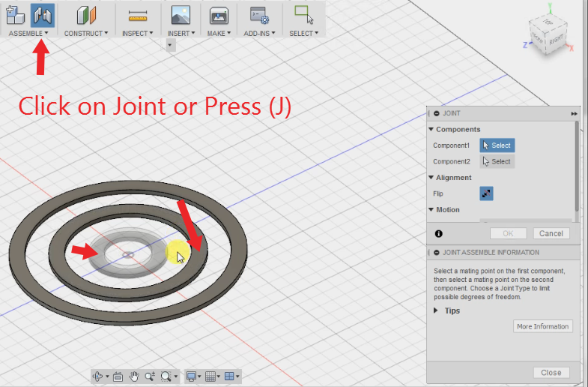The image size is (588, 387).
Task: Click the Insert image icon
Action: tap(181, 16)
